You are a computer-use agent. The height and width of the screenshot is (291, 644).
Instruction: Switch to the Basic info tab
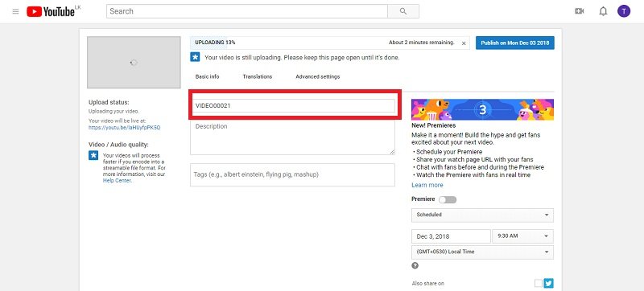point(207,76)
